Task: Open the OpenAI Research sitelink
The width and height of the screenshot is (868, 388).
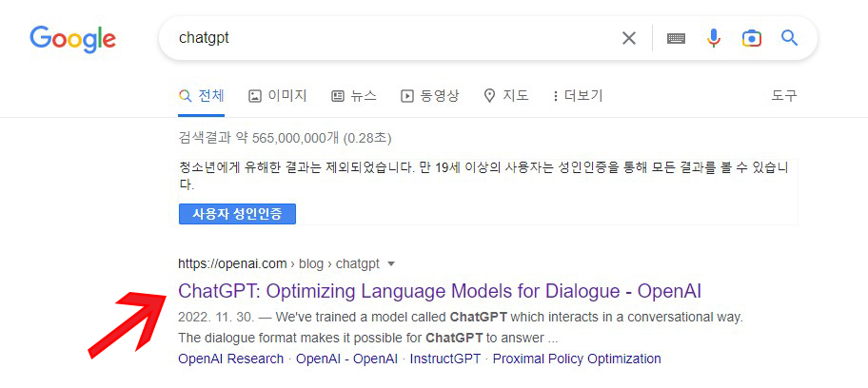Action: 231,359
